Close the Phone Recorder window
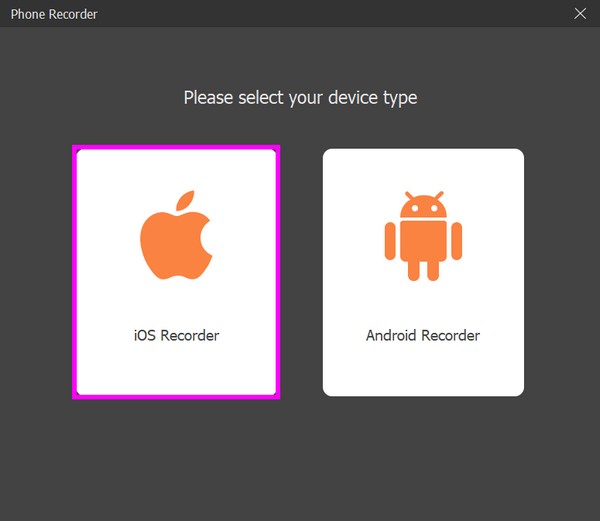The width and height of the screenshot is (600, 521). click(580, 13)
